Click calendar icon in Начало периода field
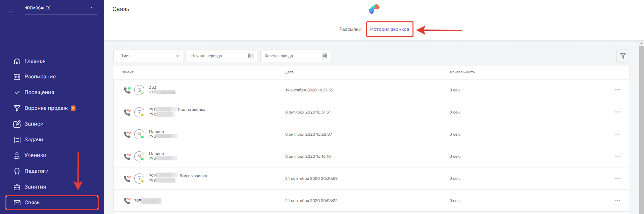644x214 pixels. [251, 56]
